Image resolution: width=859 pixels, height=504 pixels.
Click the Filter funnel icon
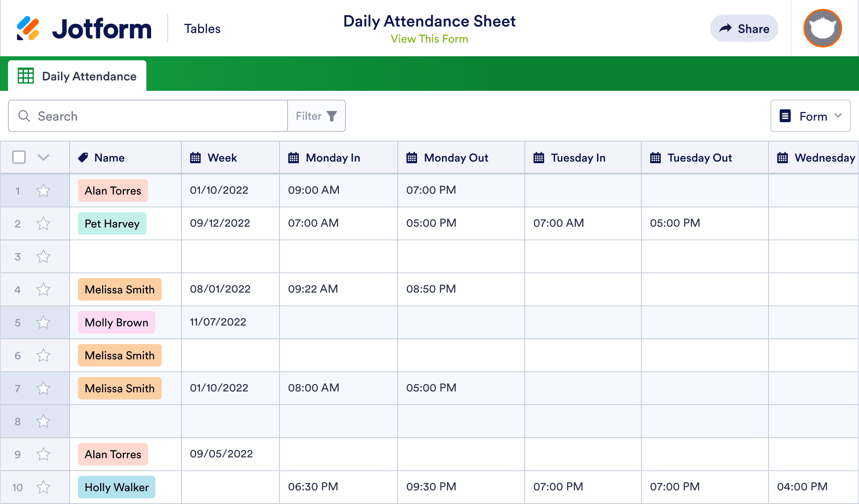click(x=332, y=116)
